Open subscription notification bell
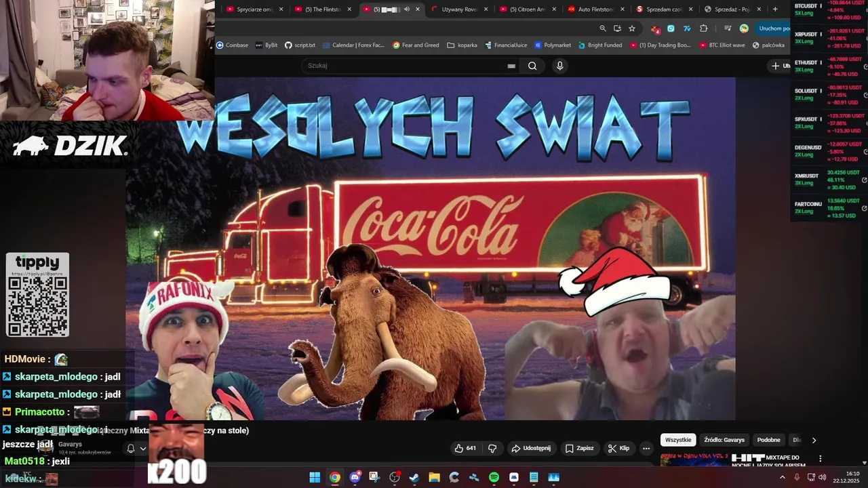868x488 pixels. pyautogui.click(x=131, y=448)
